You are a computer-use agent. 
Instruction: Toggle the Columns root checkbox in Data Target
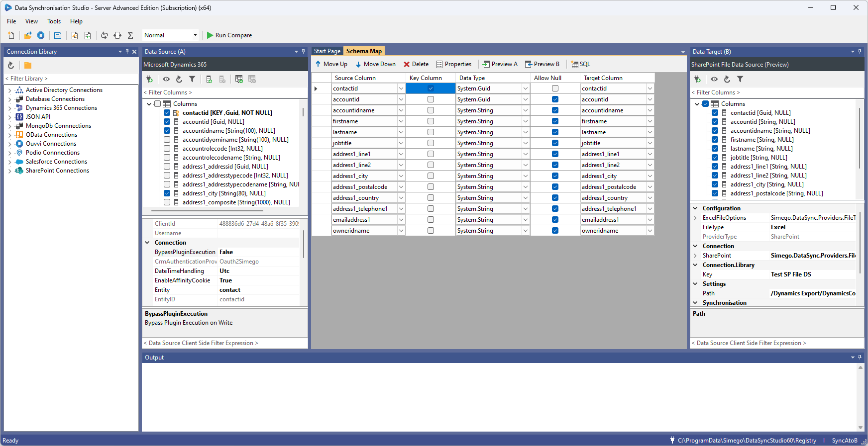pyautogui.click(x=706, y=104)
